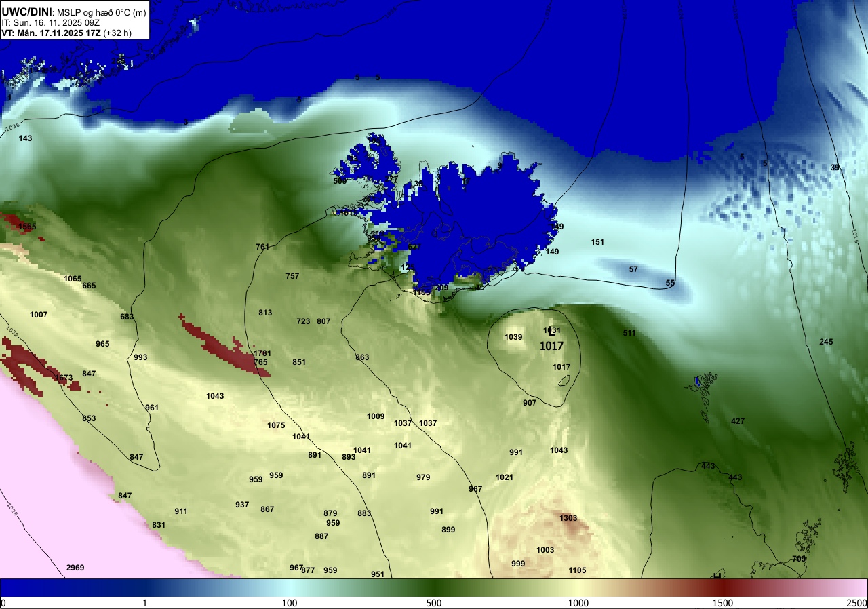This screenshot has width=868, height=609.
Task: Click the 911 height value
Action: (x=181, y=511)
